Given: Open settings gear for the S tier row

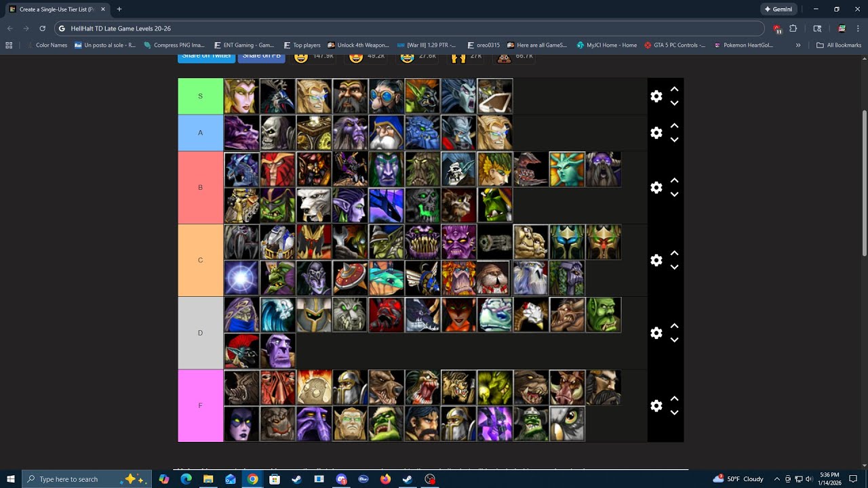Looking at the screenshot, I should click(x=656, y=96).
